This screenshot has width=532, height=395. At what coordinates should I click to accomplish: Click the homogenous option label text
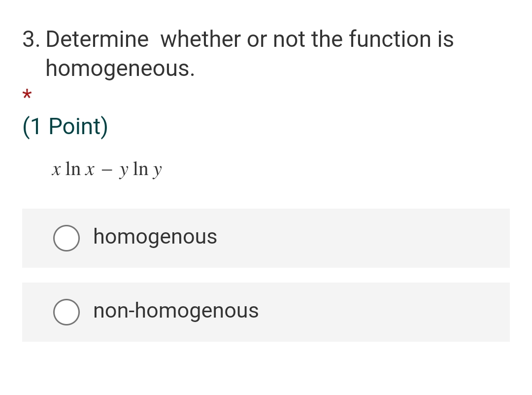pos(155,237)
